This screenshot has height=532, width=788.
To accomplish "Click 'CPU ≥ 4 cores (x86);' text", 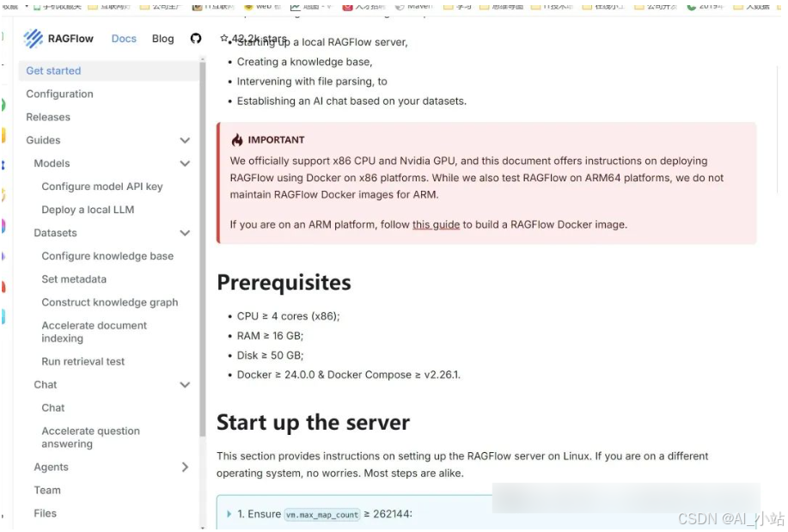I will (x=289, y=316).
